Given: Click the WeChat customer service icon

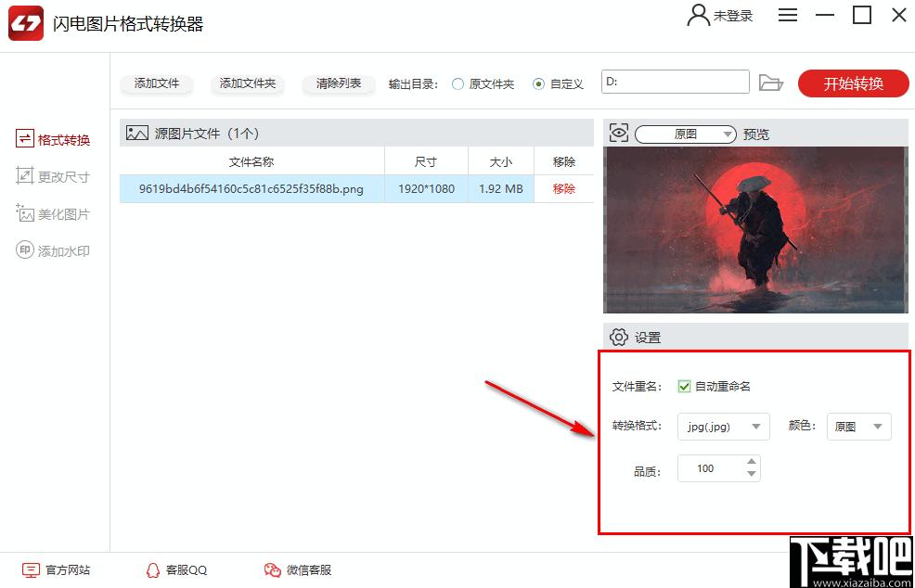Looking at the screenshot, I should click(x=273, y=570).
